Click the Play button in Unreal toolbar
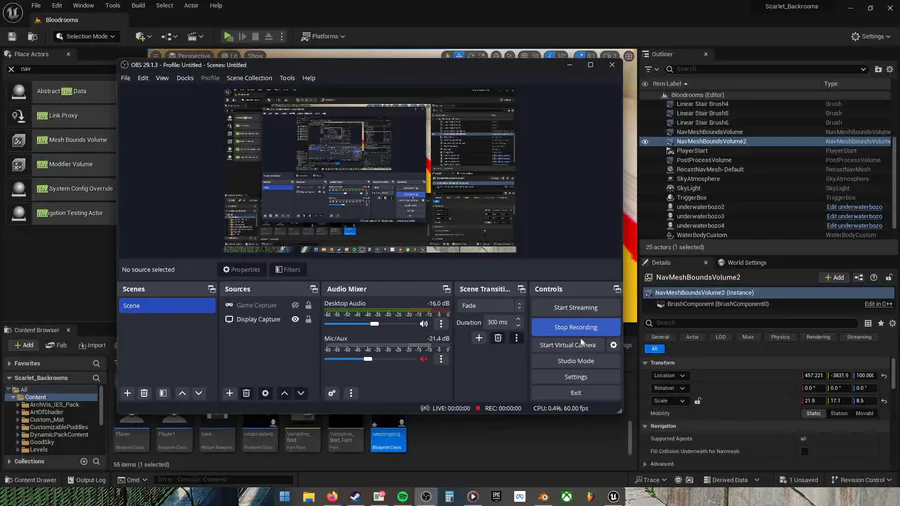 pyautogui.click(x=228, y=36)
